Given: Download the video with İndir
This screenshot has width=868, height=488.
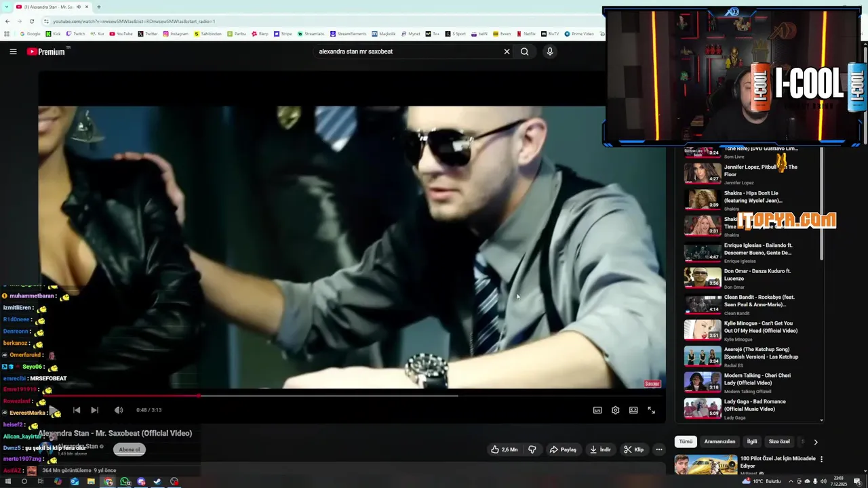Looking at the screenshot, I should coord(601,449).
